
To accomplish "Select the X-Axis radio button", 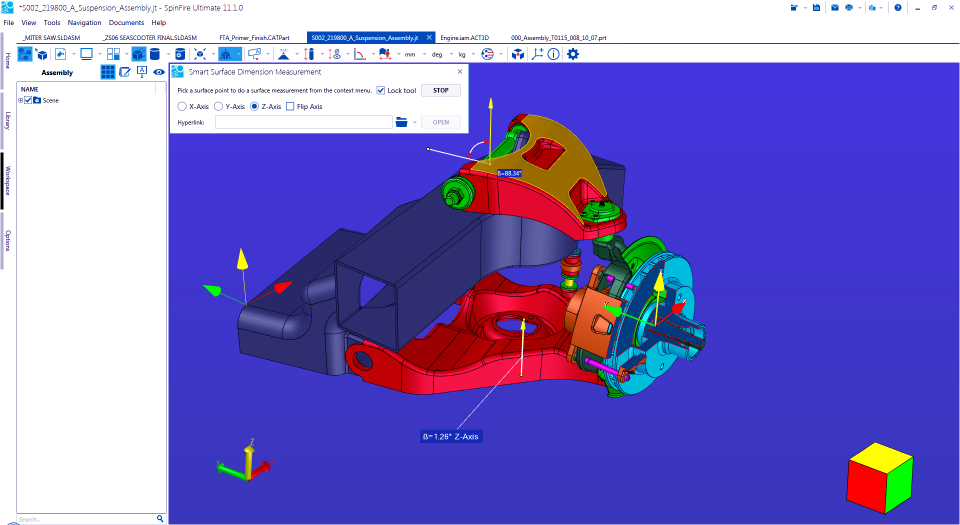I will 181,106.
